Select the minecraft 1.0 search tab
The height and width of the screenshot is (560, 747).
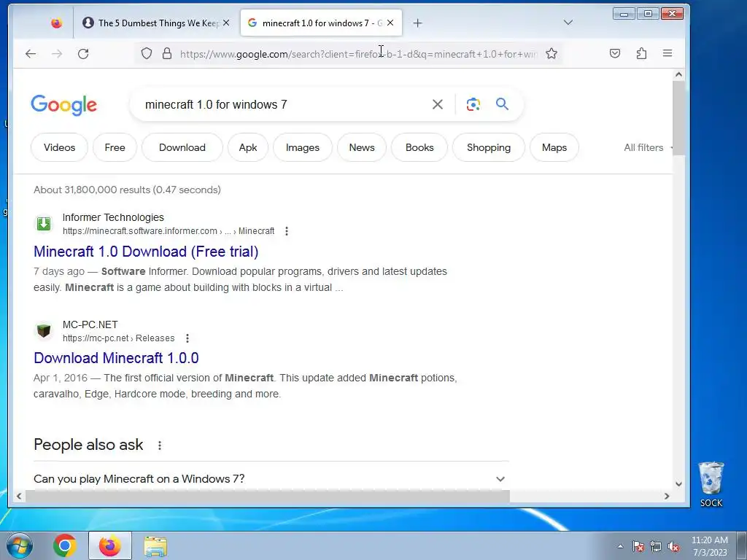[315, 23]
